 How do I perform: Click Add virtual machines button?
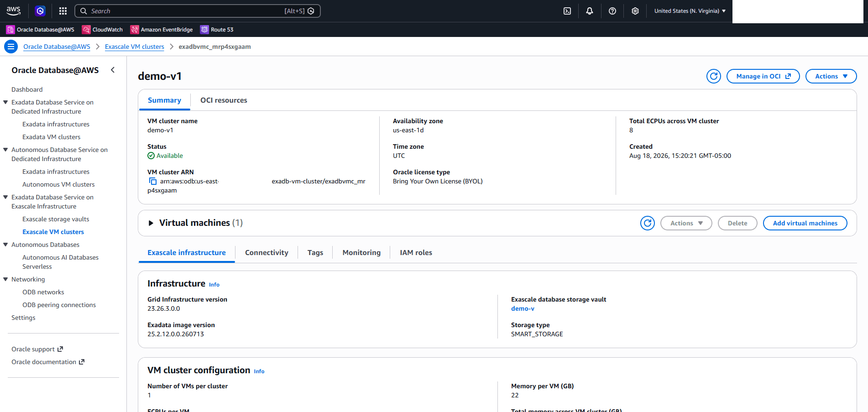(x=805, y=223)
